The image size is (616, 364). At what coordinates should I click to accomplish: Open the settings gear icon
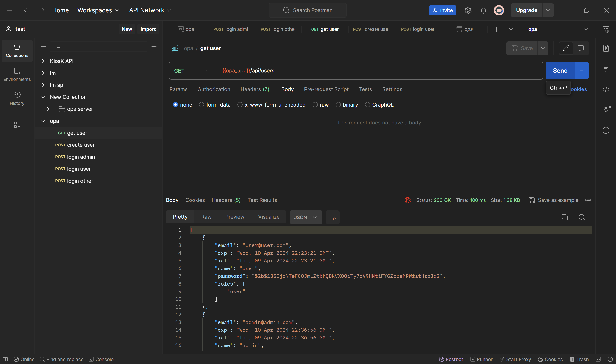click(x=468, y=10)
